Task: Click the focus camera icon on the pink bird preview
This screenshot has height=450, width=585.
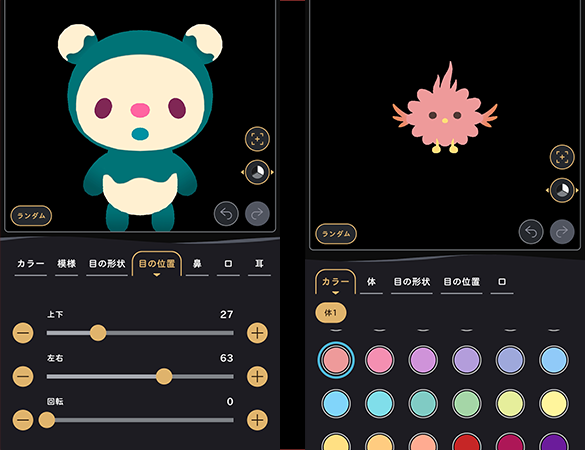Action: tap(562, 157)
